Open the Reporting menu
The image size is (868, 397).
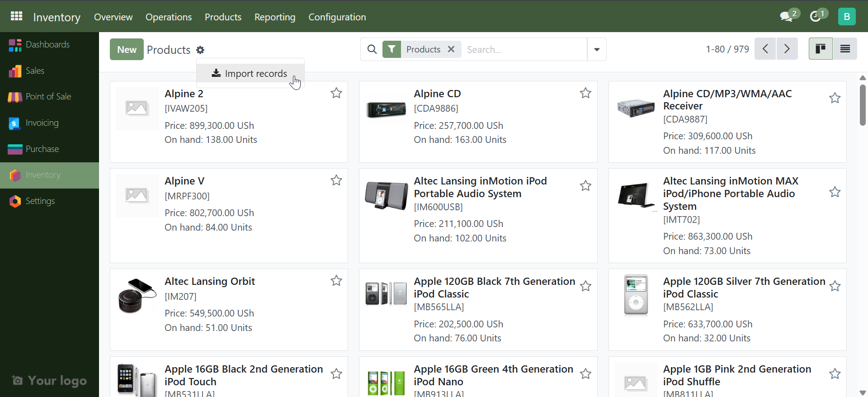coord(275,17)
